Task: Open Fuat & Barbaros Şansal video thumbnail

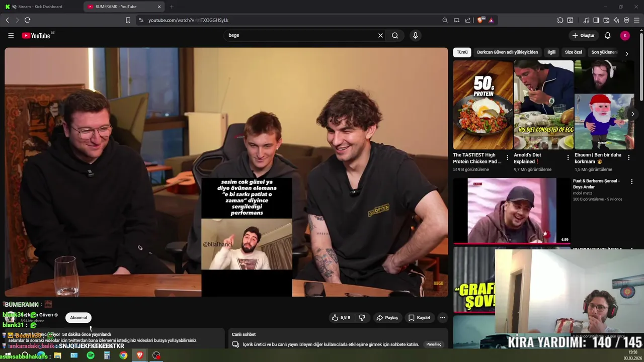Action: pyautogui.click(x=512, y=211)
